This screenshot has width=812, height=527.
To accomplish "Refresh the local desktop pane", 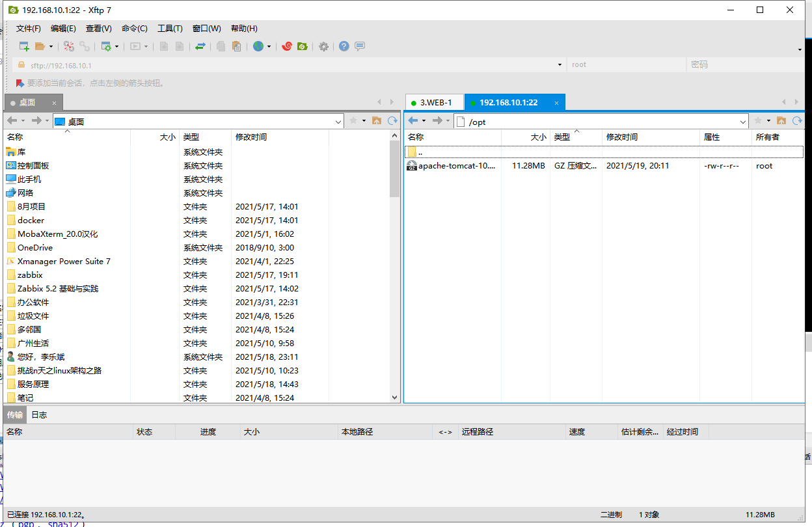I will 392,121.
